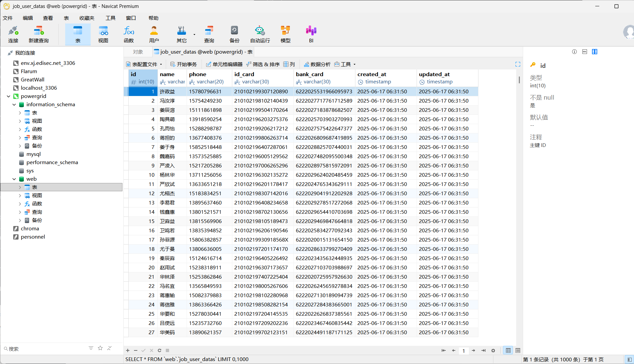Switch to the 对象 tab
634x364 pixels.
pyautogui.click(x=138, y=52)
